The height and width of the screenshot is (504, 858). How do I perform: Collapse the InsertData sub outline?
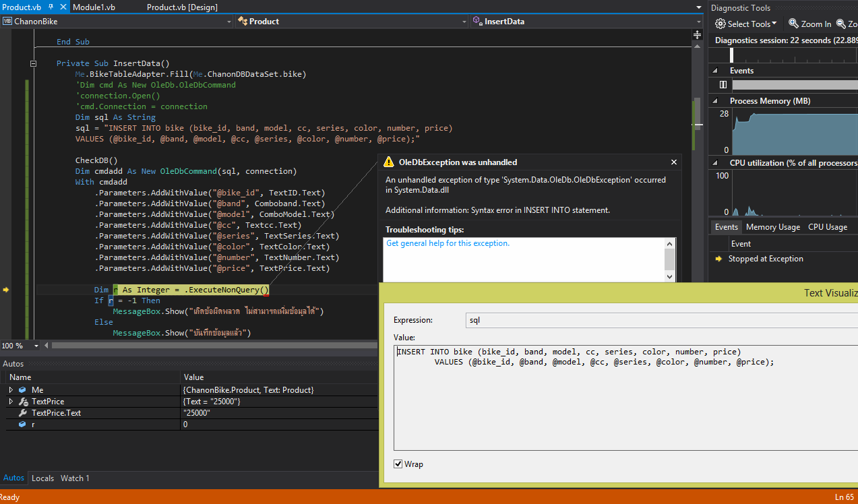(x=33, y=63)
